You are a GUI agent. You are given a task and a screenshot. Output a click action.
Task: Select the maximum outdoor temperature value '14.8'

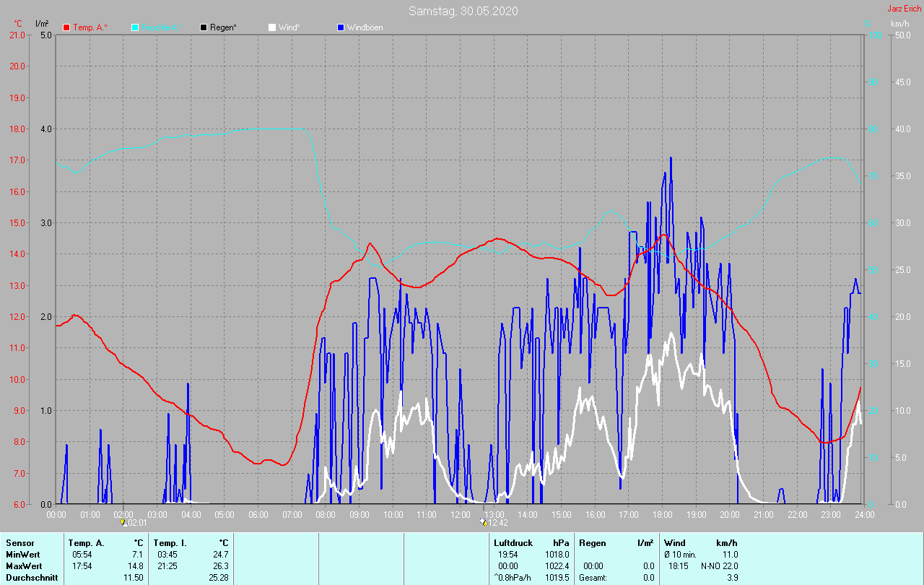tap(136, 566)
